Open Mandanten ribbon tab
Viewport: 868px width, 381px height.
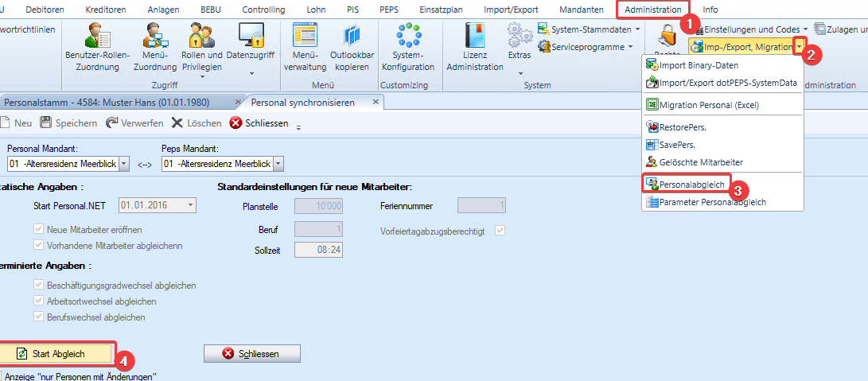[x=582, y=10]
